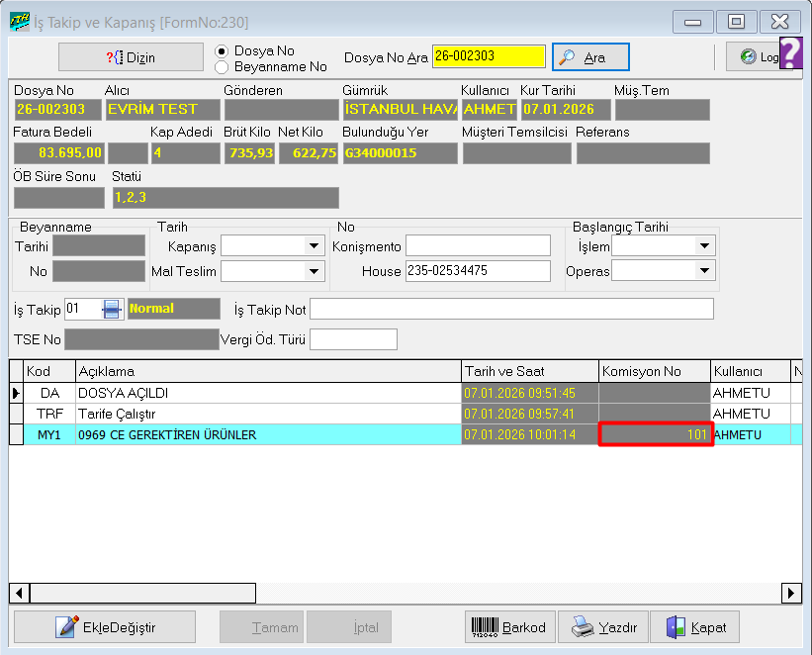Select the TRF Tarife Çalıştır row
The height and width of the screenshot is (655, 812).
click(x=267, y=414)
